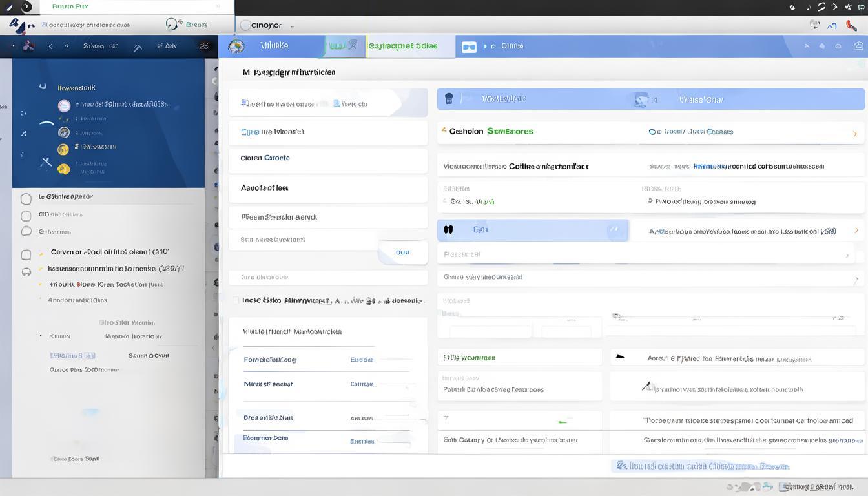Tick the first checkbox below the dark blue panel
Screen dimensions: 868x496
(26, 199)
